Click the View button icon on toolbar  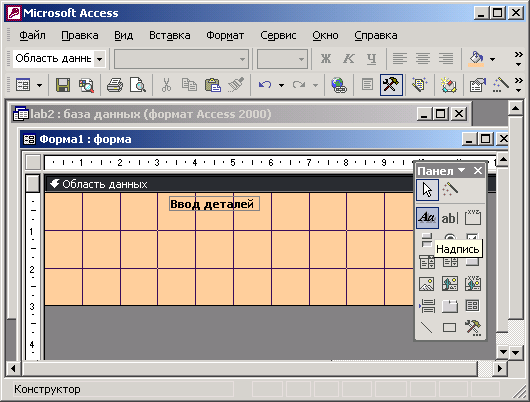(23, 85)
